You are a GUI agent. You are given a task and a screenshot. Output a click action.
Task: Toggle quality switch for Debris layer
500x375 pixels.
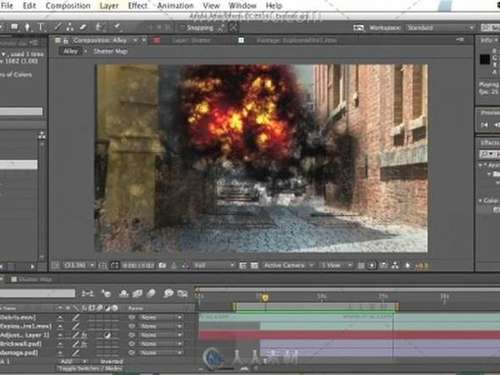(x=76, y=317)
